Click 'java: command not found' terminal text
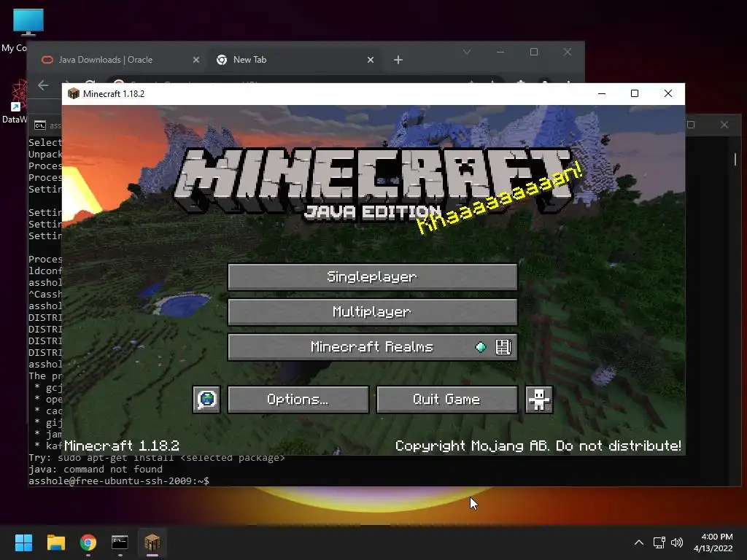The height and width of the screenshot is (560, 747). [x=96, y=470]
